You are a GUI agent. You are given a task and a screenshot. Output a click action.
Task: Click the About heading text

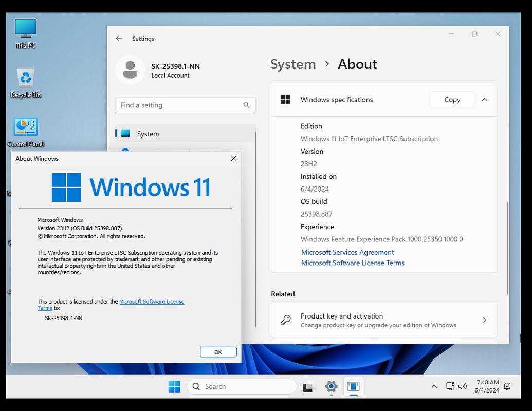coord(357,64)
